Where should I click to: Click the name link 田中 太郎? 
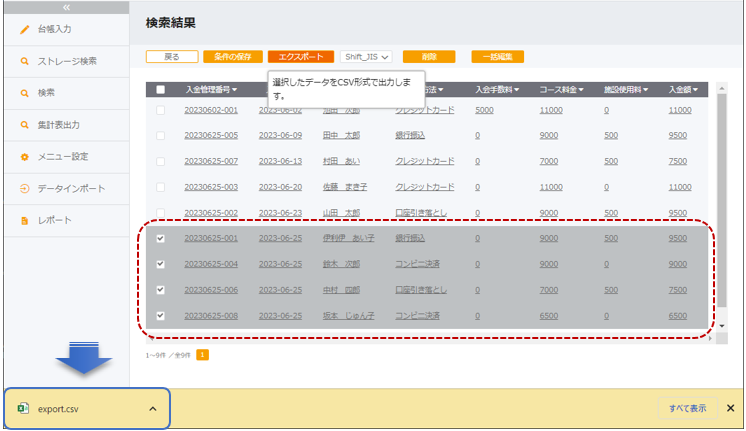[341, 136]
